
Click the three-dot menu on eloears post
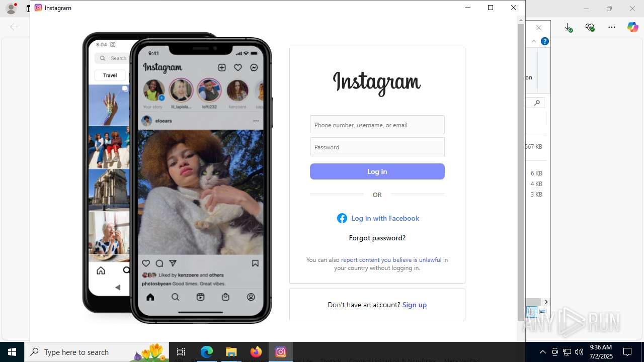click(x=256, y=121)
